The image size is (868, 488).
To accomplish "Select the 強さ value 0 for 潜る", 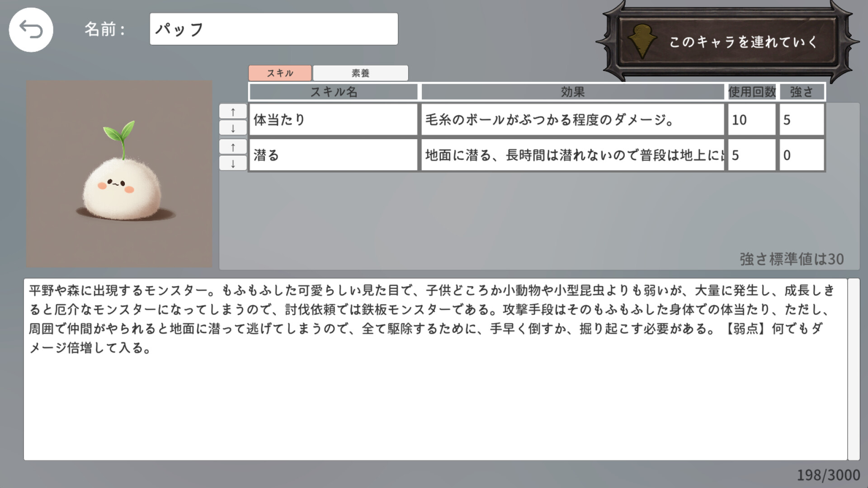I will [x=801, y=155].
